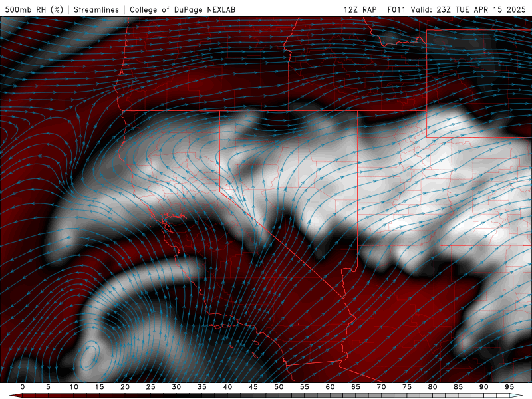Click "College of DuPage NEXLAB" header text

pos(182,9)
